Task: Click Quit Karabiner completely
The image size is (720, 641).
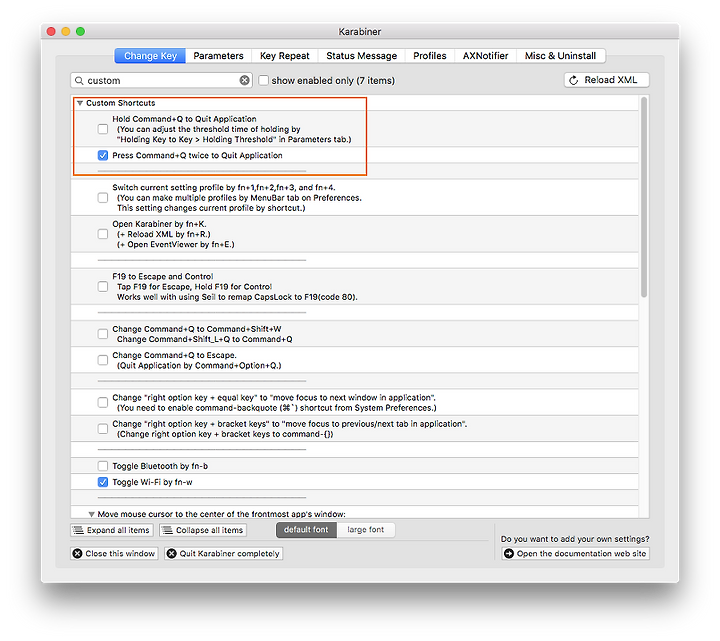Action: [x=224, y=553]
